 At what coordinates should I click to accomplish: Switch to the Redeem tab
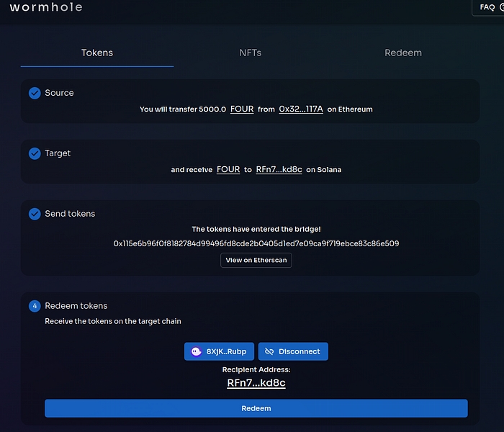402,53
